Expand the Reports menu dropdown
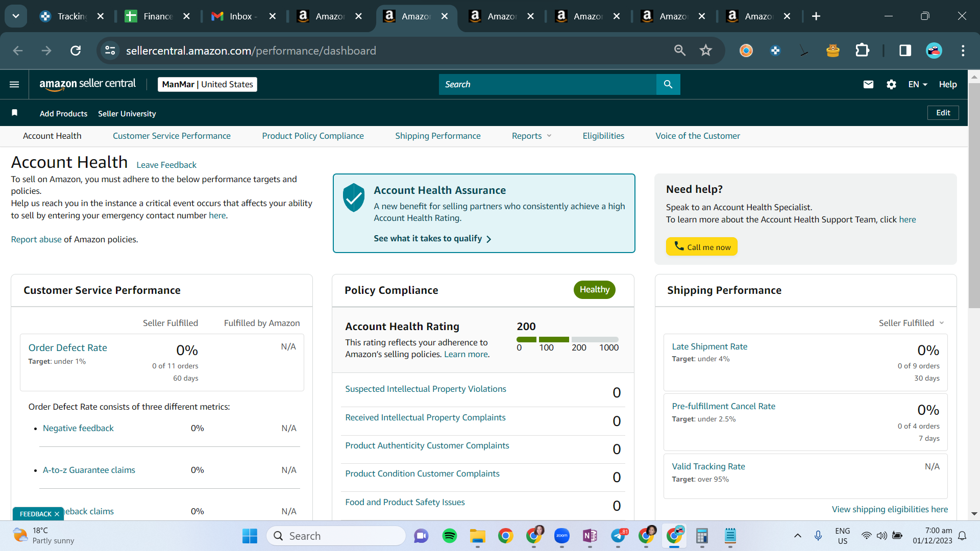The width and height of the screenshot is (980, 551). pos(532,136)
